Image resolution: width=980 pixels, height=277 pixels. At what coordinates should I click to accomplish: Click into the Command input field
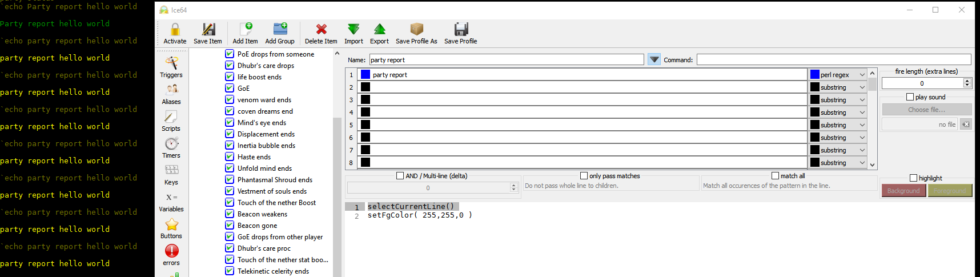[x=833, y=59]
